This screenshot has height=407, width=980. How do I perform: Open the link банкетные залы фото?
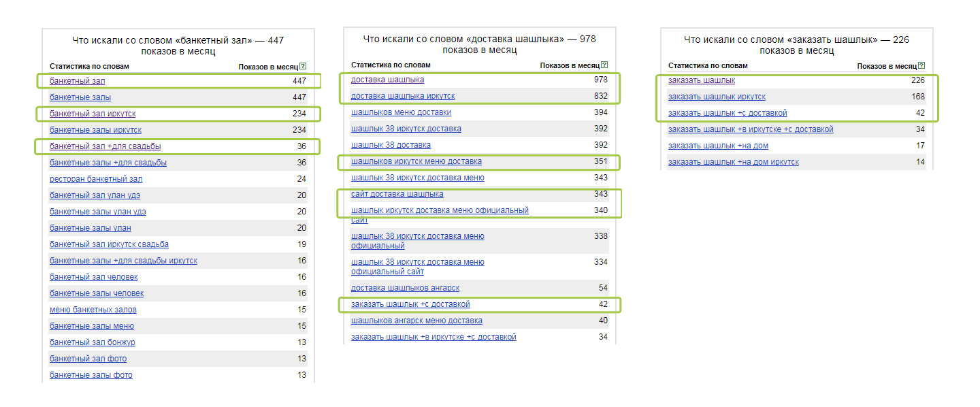[x=91, y=375]
